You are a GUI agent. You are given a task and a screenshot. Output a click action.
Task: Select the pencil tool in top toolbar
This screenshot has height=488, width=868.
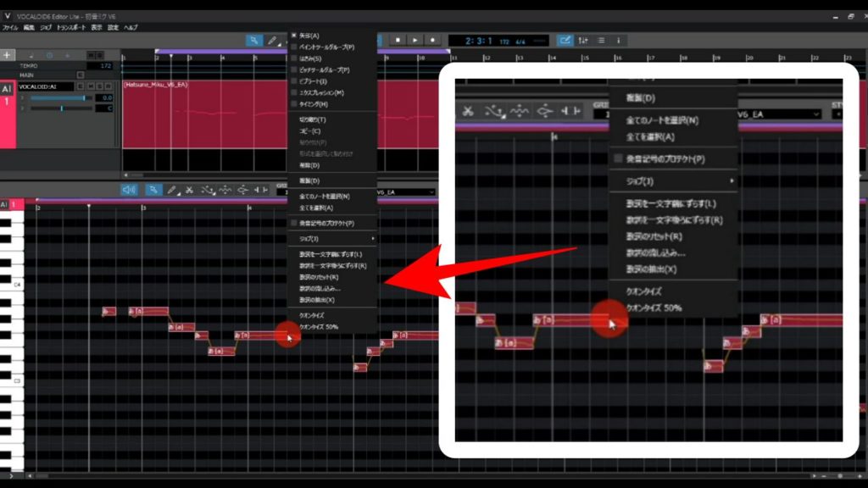[x=273, y=40]
